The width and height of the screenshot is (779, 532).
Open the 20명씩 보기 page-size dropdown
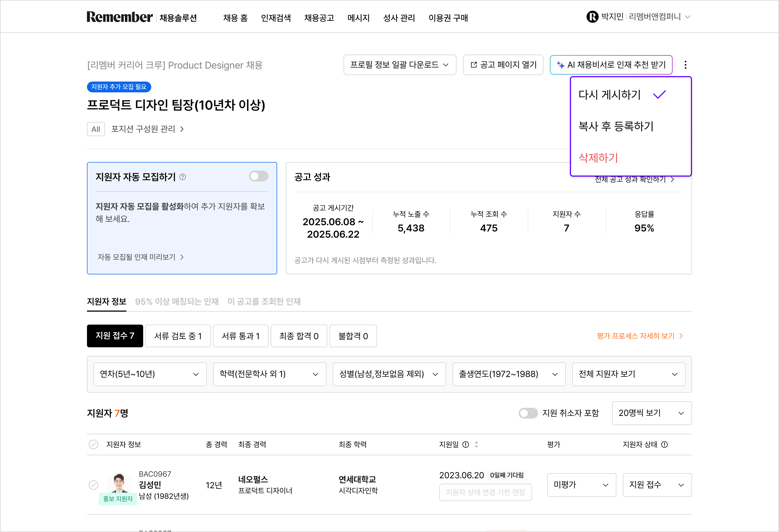pyautogui.click(x=651, y=413)
